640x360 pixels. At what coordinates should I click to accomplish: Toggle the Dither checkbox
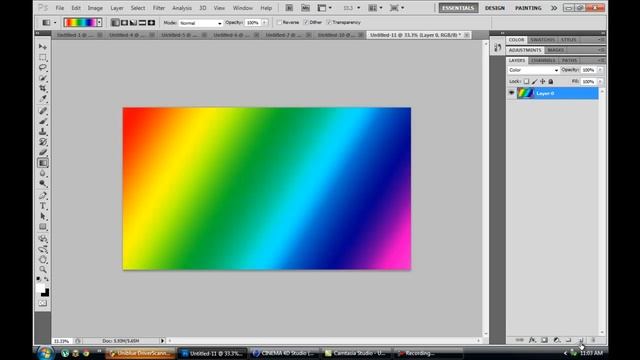(306, 22)
